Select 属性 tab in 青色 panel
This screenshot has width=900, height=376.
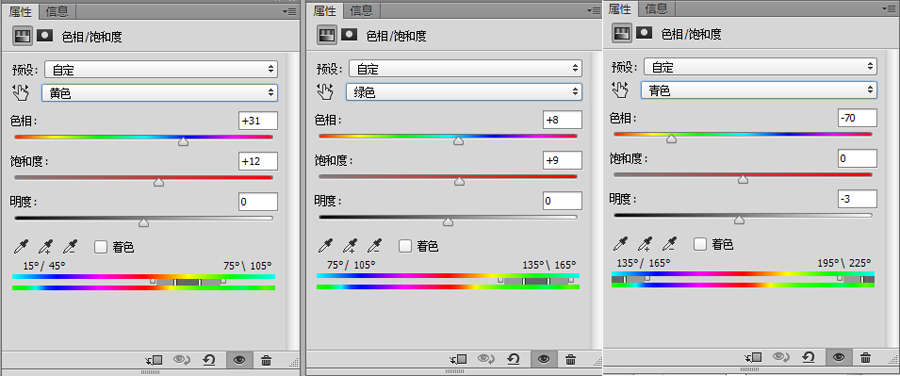coord(620,9)
